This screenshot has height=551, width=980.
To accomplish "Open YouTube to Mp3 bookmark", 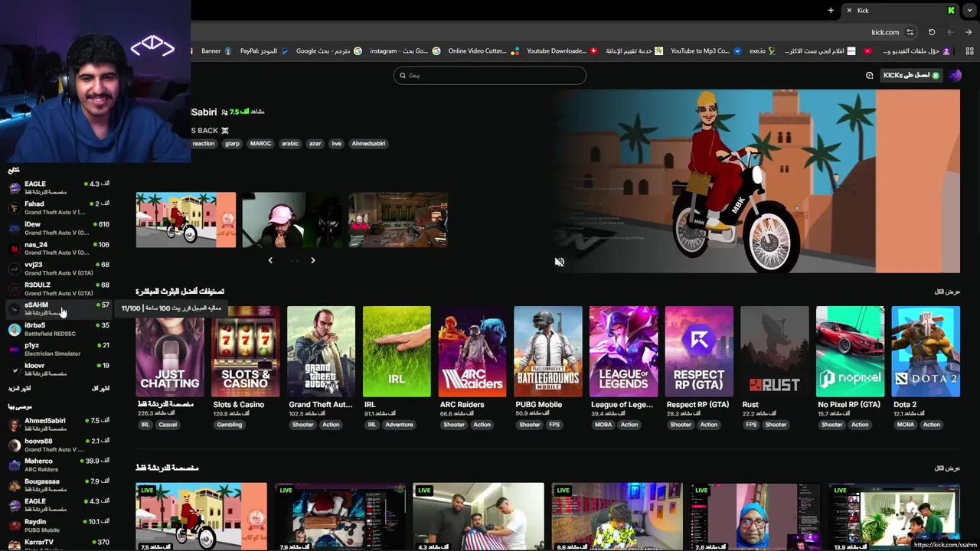I will click(x=706, y=51).
